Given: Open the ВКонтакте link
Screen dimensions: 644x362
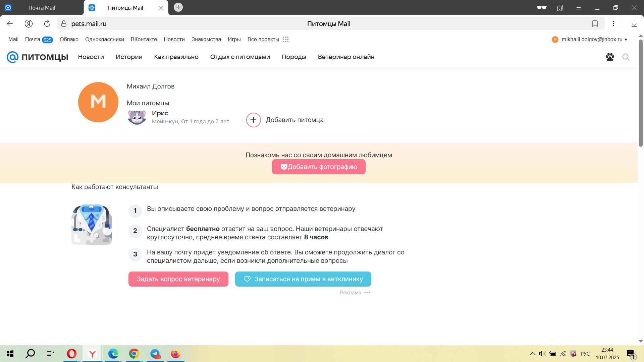Looking at the screenshot, I should pyautogui.click(x=144, y=40).
